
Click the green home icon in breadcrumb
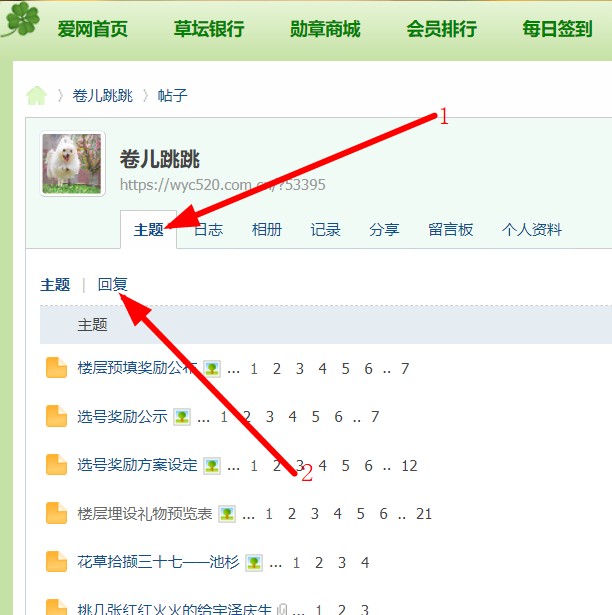(x=36, y=96)
